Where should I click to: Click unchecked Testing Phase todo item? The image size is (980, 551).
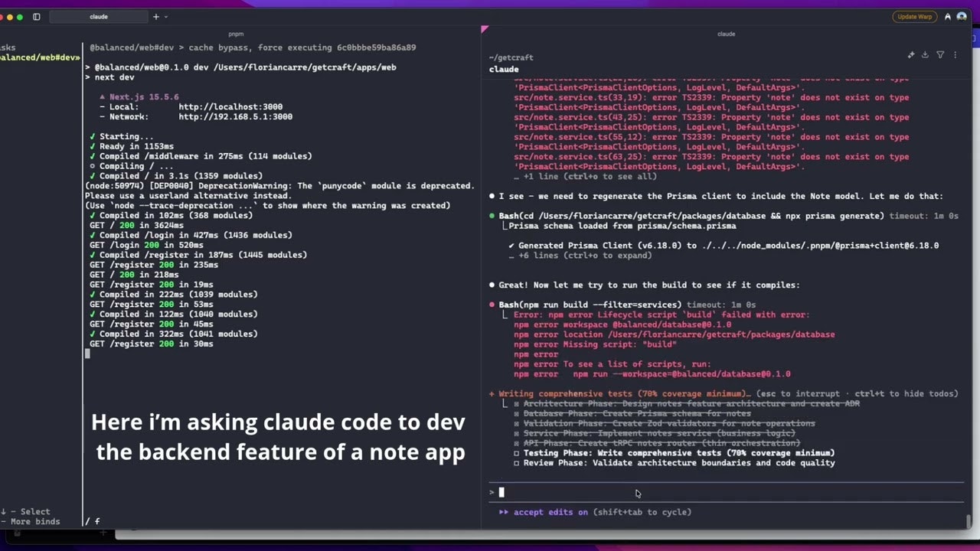click(674, 453)
